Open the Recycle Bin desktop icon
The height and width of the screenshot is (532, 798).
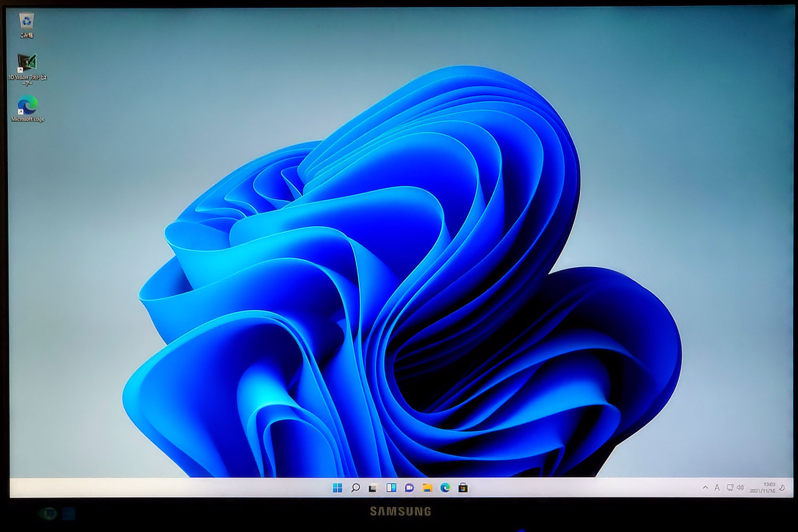[x=26, y=26]
